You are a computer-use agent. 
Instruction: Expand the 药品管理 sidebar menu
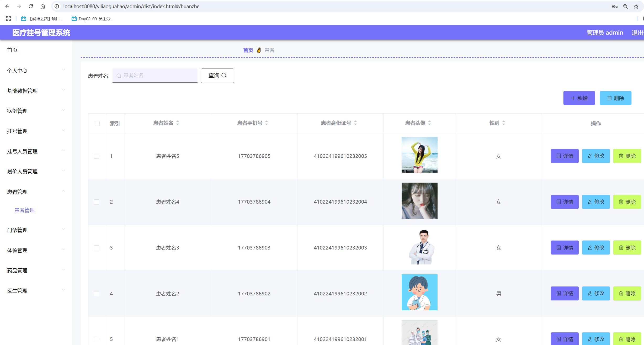click(36, 270)
